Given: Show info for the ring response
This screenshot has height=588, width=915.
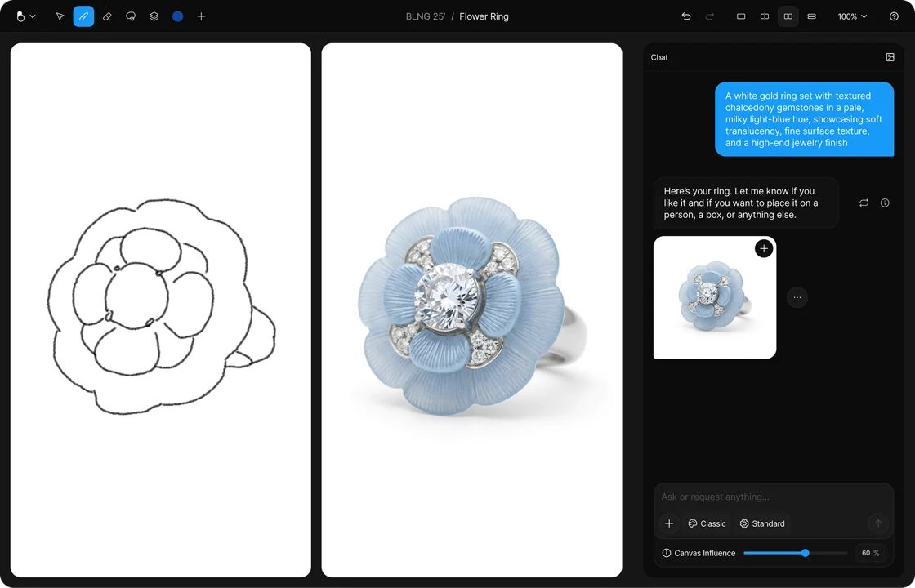Looking at the screenshot, I should click(x=886, y=203).
